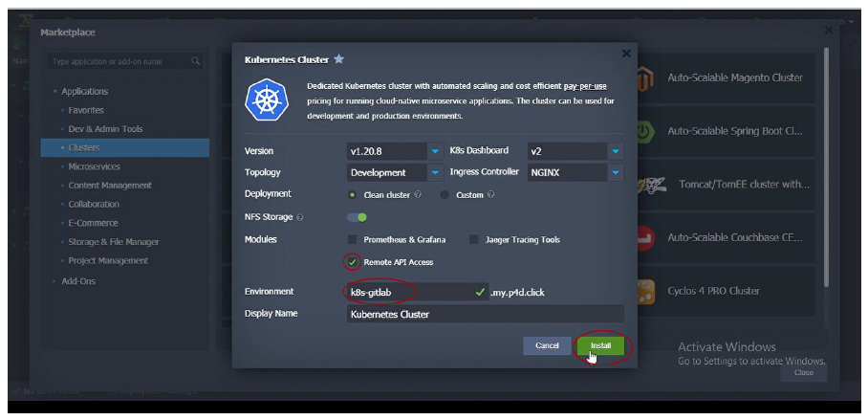Star the Kubernetes Cluster as favorite
The height and width of the screenshot is (420, 868).
(338, 58)
